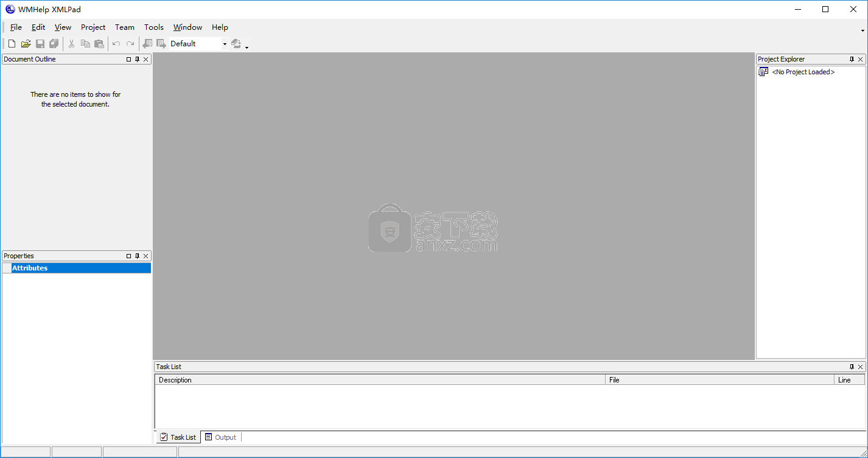
Task: Close the Task List panel
Action: [x=861, y=367]
